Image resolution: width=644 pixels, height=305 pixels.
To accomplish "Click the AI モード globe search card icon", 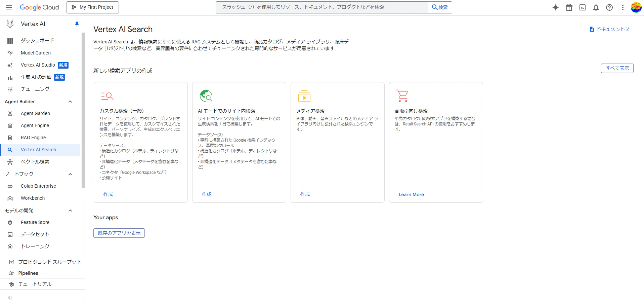I will [x=206, y=96].
